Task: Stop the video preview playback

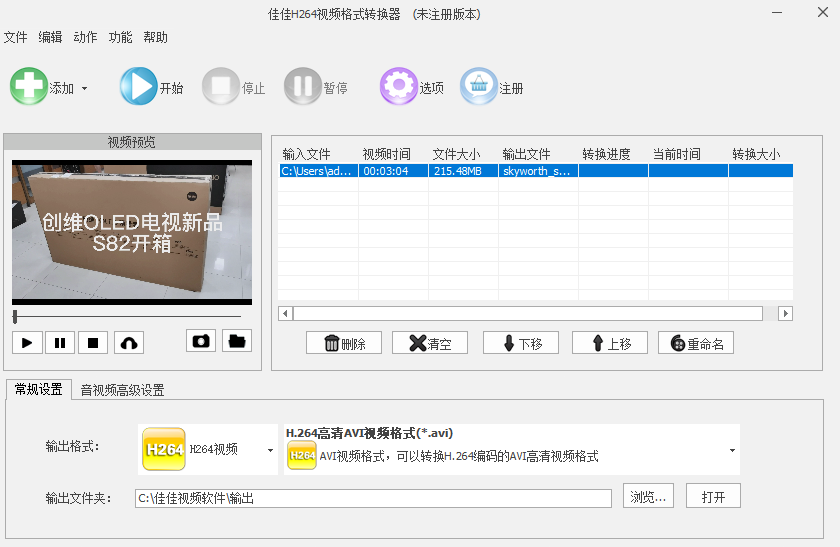Action: click(93, 343)
